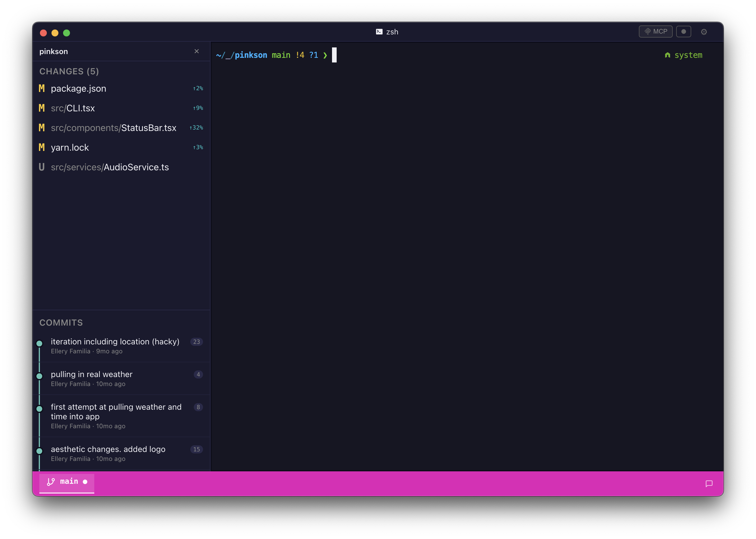Click the U untracked badge beside AudioService.ts
Screen dimensions: 756x539
tap(41, 167)
